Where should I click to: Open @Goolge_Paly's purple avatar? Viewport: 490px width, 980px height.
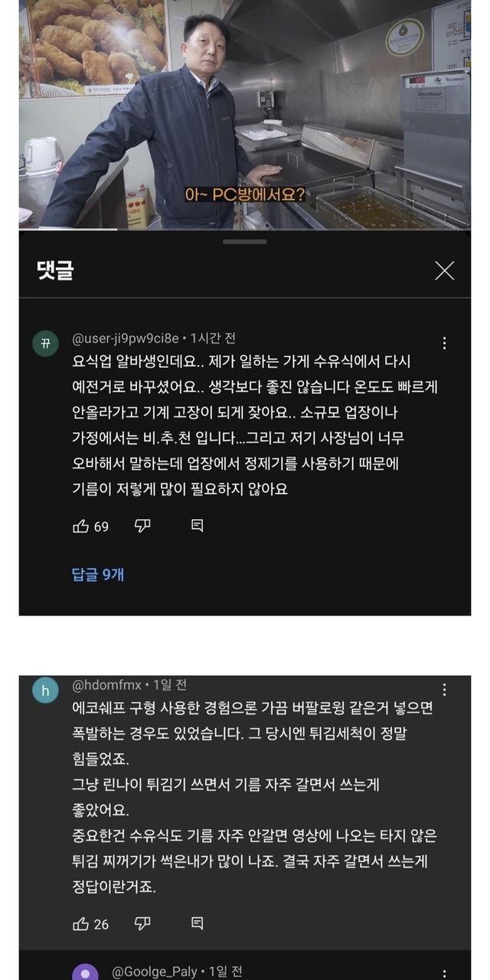[85, 971]
